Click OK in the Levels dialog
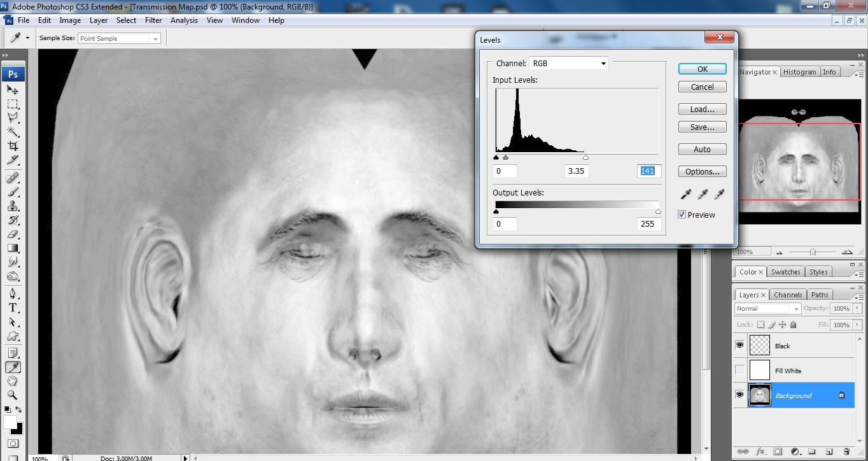The image size is (868, 461). pyautogui.click(x=703, y=69)
